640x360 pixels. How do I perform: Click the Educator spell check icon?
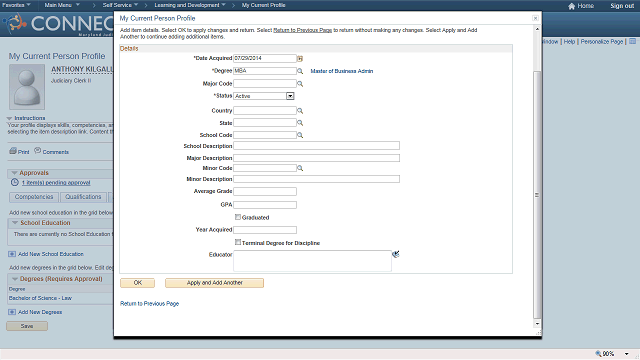tap(396, 254)
